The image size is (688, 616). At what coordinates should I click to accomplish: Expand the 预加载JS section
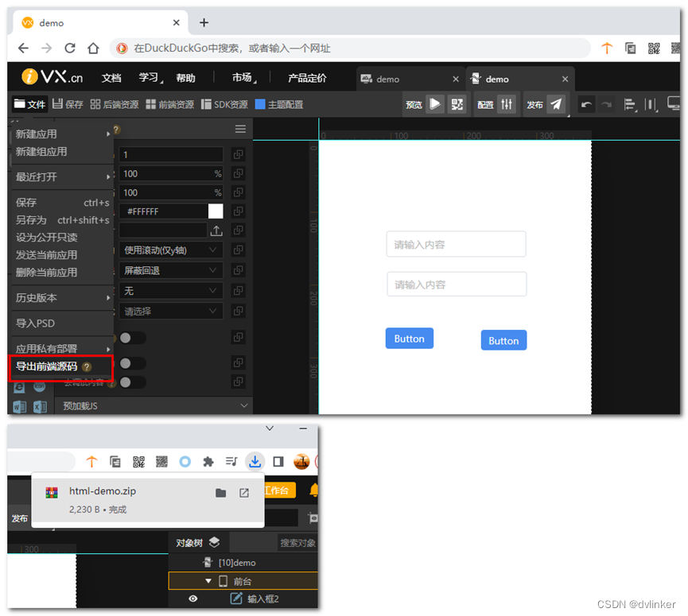(154, 405)
